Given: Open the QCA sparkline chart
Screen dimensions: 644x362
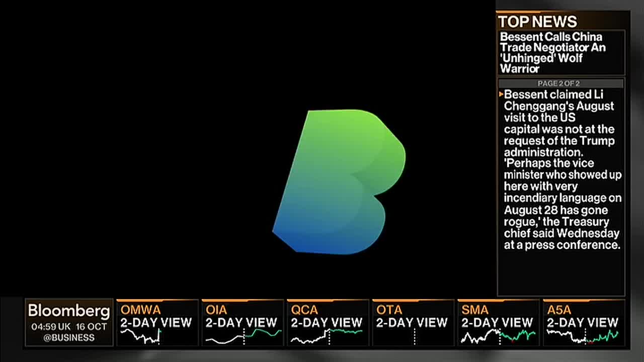Looking at the screenshot, I should 327,336.
